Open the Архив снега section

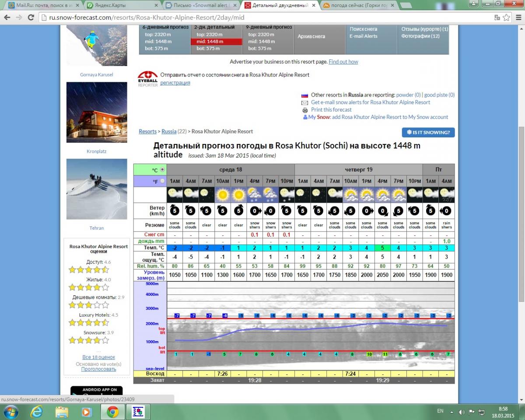[311, 37]
